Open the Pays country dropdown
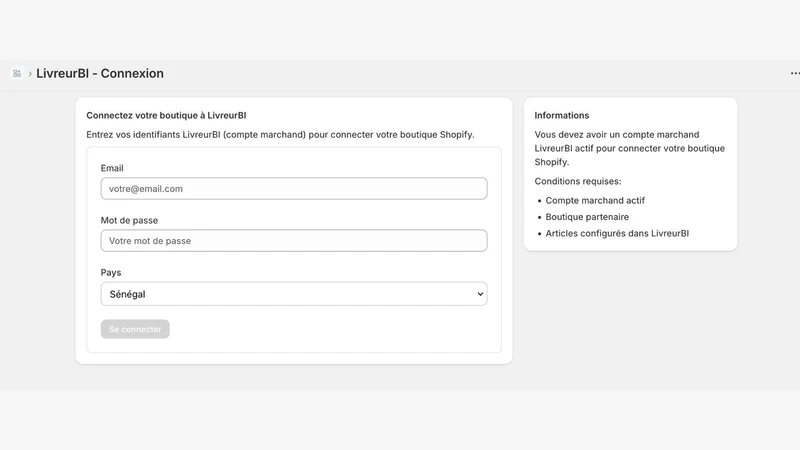Screen dimensions: 800x450 point(294,294)
